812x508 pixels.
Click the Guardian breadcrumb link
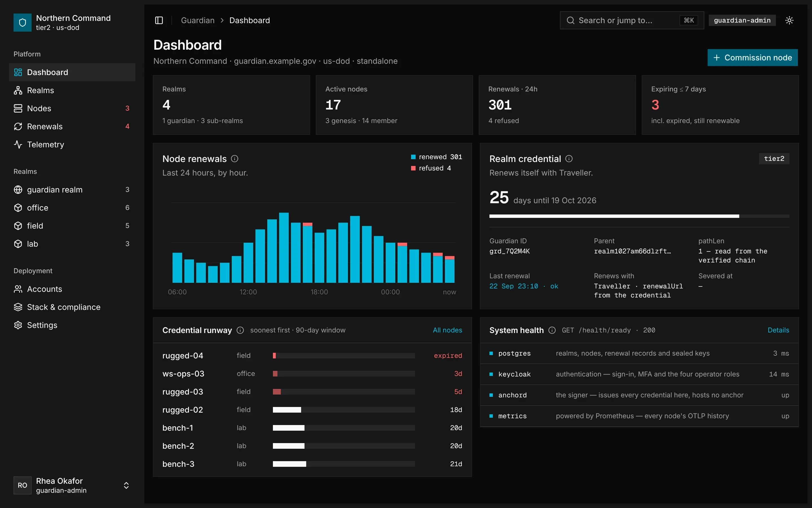click(x=198, y=21)
